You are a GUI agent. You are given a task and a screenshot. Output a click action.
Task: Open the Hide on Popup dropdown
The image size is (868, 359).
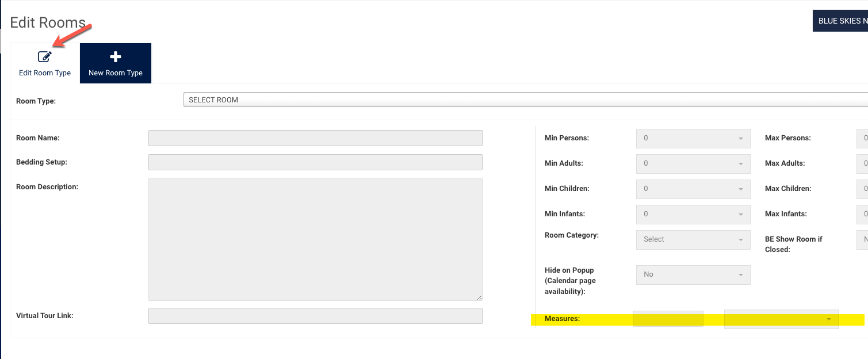(693, 274)
